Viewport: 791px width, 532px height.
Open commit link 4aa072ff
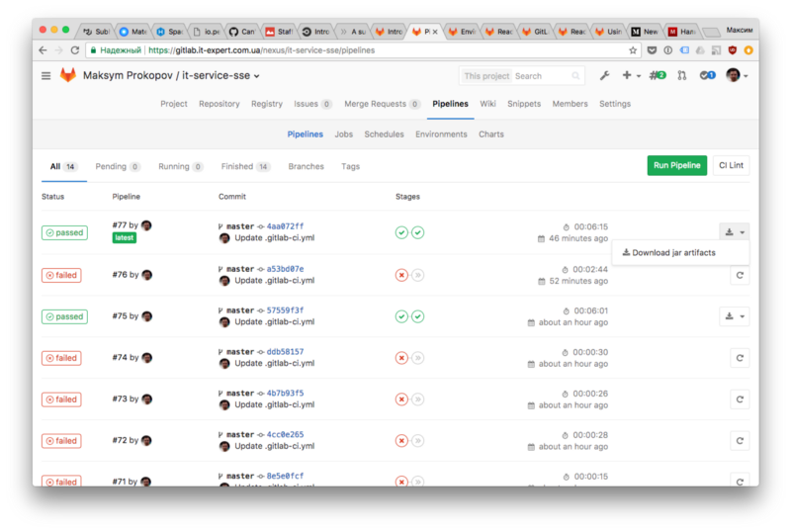(x=285, y=226)
